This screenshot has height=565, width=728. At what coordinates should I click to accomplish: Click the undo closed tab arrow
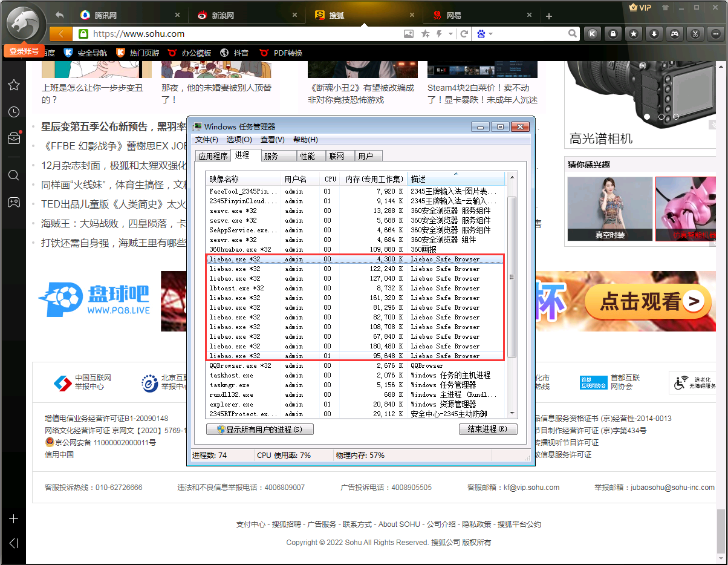59,15
